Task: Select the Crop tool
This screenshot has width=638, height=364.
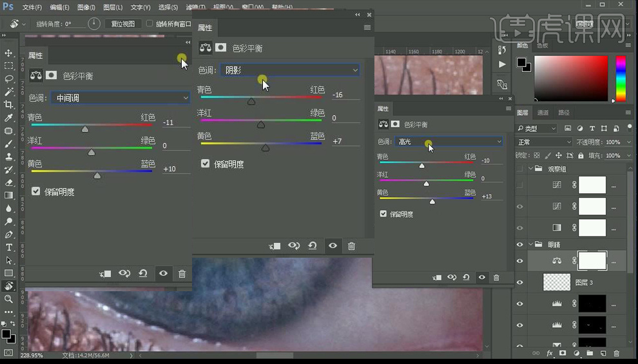Action: (9, 104)
